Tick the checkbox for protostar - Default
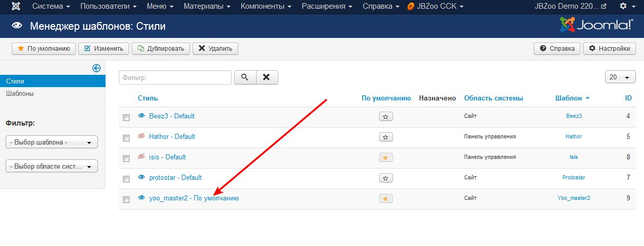The height and width of the screenshot is (246, 644). pyautogui.click(x=127, y=179)
